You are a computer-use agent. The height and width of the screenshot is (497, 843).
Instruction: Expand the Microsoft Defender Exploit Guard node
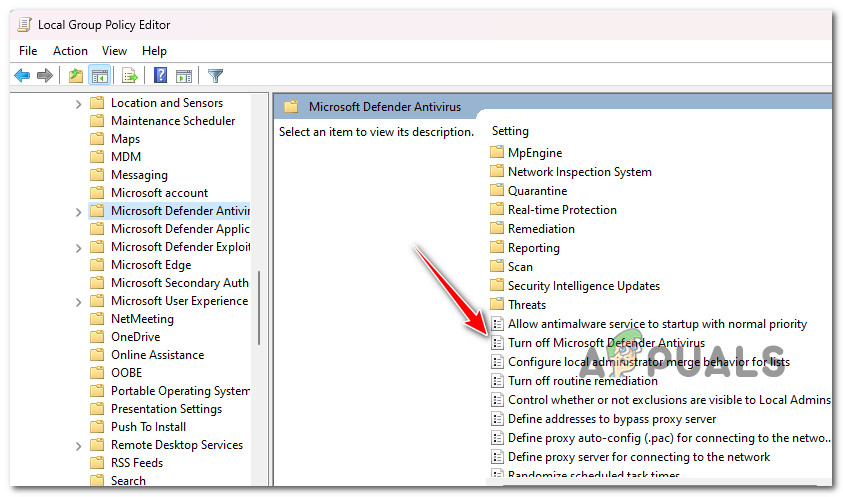78,248
